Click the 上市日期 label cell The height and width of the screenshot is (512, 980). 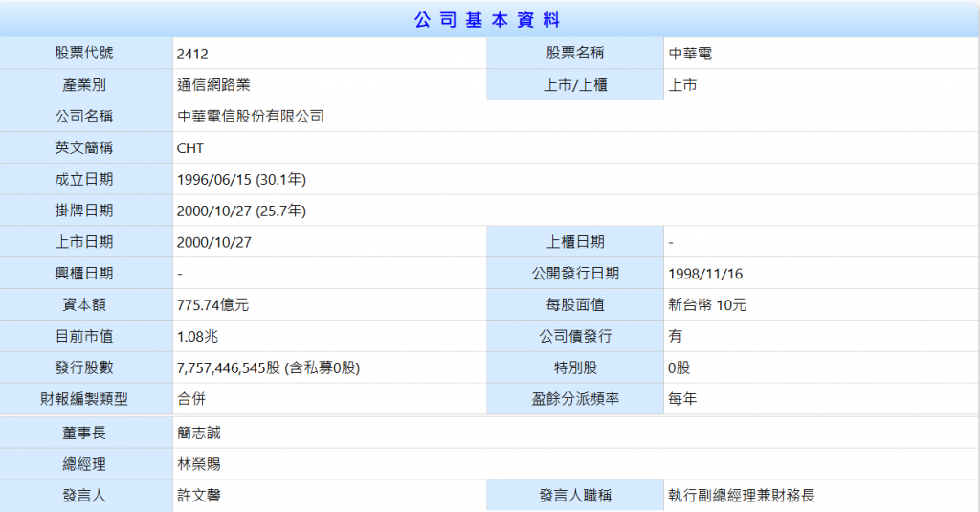point(86,242)
